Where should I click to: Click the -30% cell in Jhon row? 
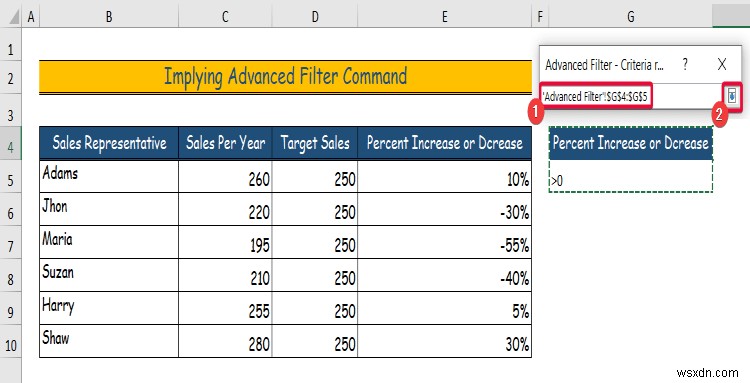(x=444, y=209)
